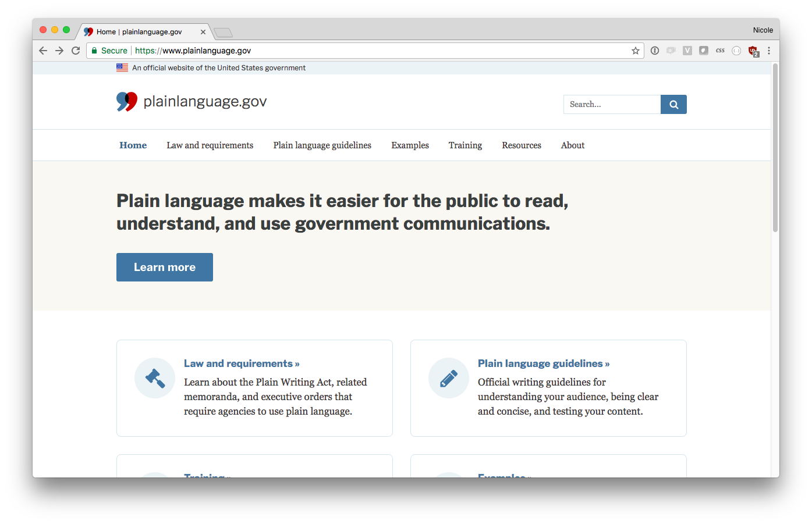This screenshot has height=524, width=812.
Task: Open the Nicole profile switcher
Action: coord(763,30)
